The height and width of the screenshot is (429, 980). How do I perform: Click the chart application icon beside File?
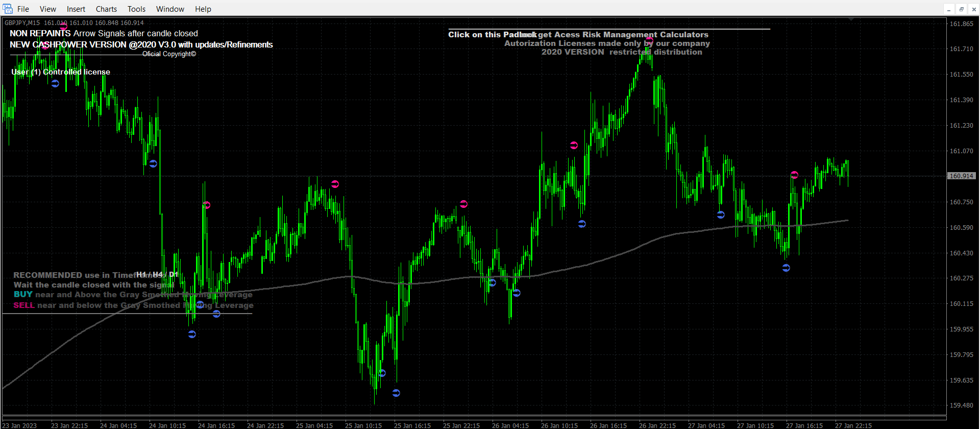pos(8,9)
